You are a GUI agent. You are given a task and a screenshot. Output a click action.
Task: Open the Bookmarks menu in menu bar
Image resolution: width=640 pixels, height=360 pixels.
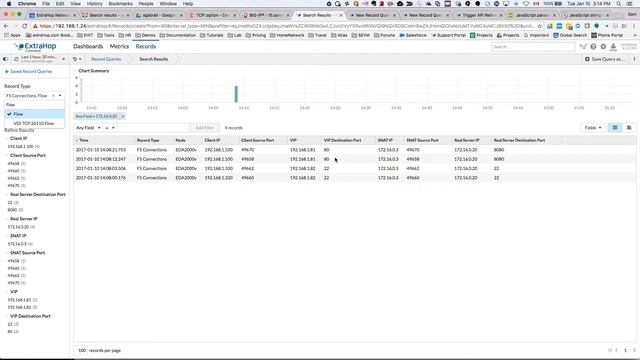(120, 4)
